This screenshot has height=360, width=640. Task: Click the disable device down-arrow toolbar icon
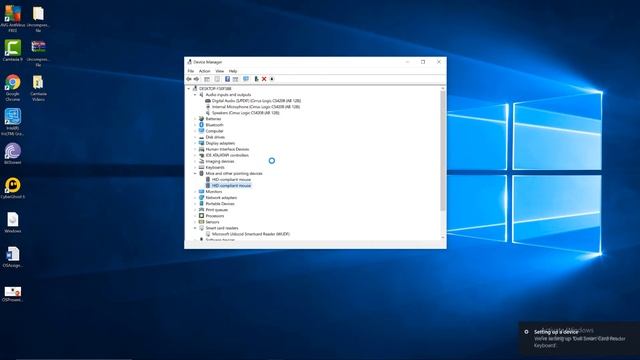(272, 79)
